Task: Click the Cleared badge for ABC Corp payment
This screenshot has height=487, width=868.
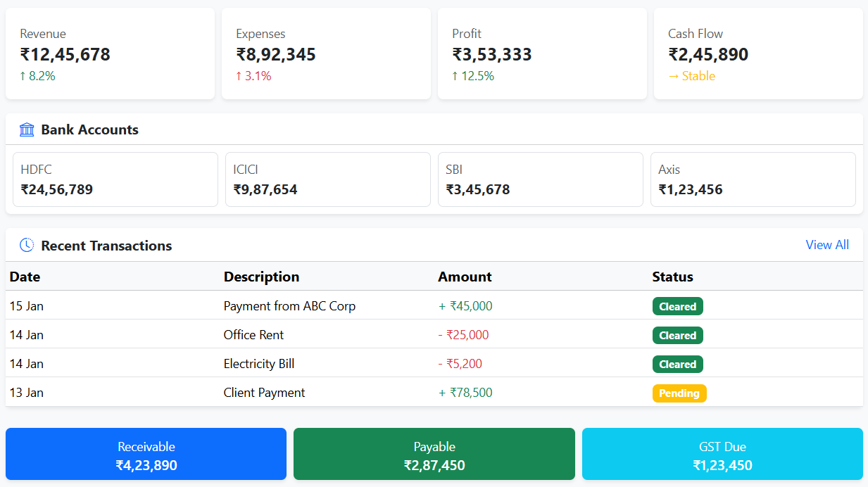Action: tap(677, 306)
